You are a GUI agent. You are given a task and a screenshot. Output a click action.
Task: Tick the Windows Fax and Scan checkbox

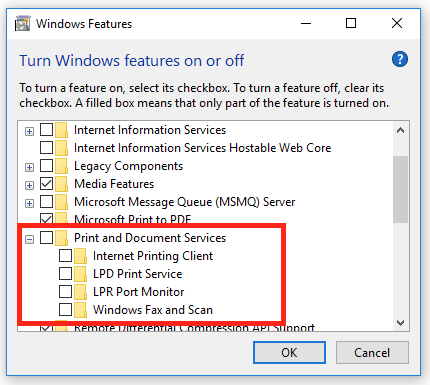(x=65, y=310)
